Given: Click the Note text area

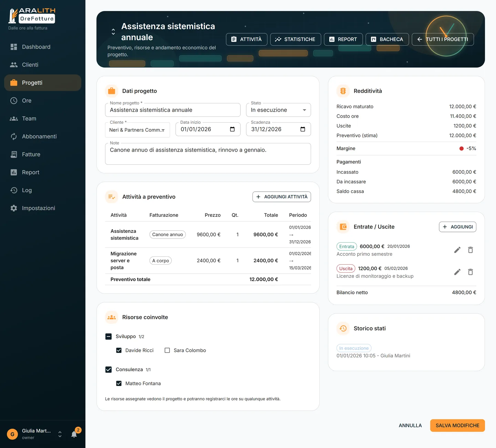Looking at the screenshot, I should pos(208,154).
